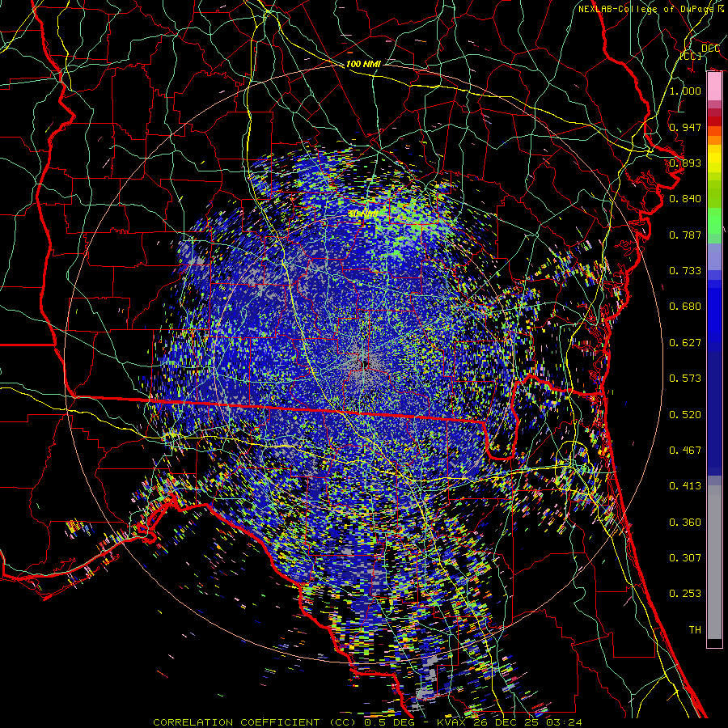Click the 100 NMI range ring label
Screen dimensions: 728x728
363,64
